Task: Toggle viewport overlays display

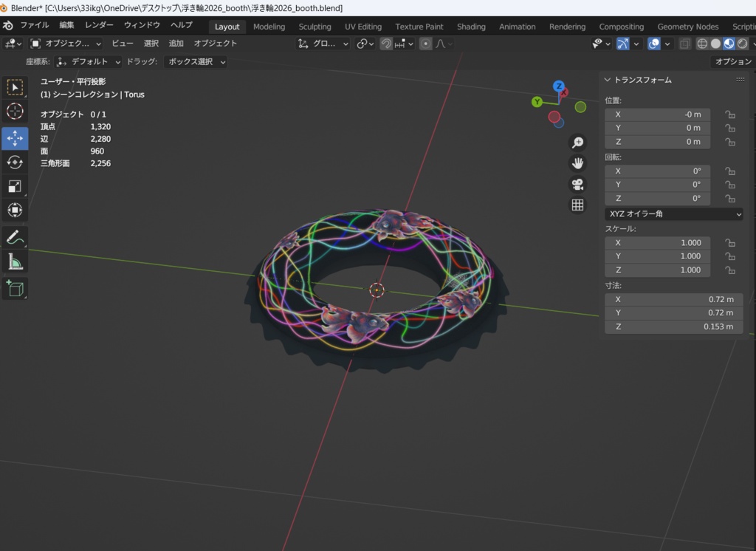Action: (654, 44)
